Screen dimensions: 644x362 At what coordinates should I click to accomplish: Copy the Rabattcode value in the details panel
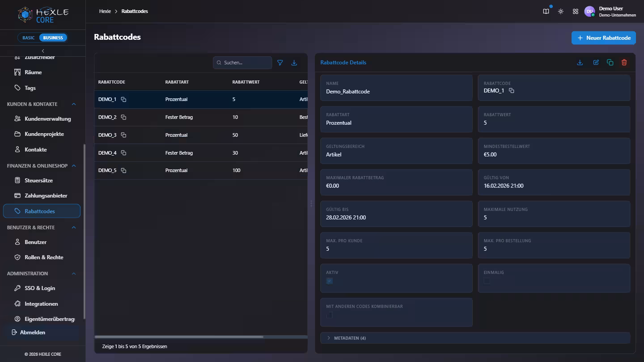coord(512,91)
